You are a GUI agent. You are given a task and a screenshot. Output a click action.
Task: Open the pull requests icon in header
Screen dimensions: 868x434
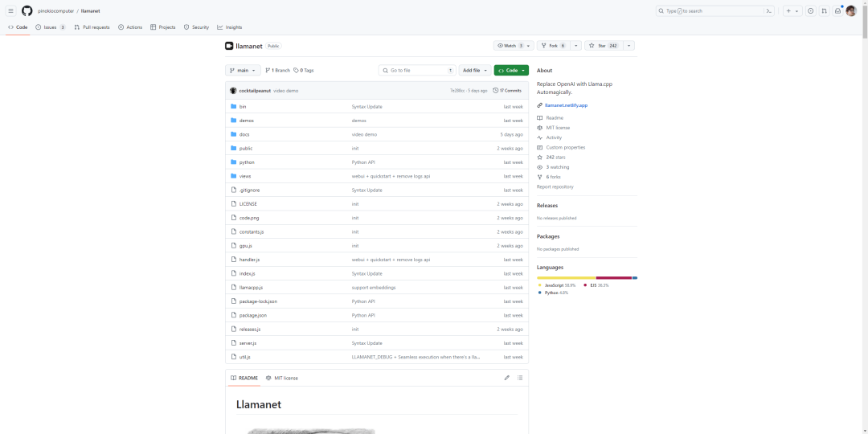click(x=825, y=11)
